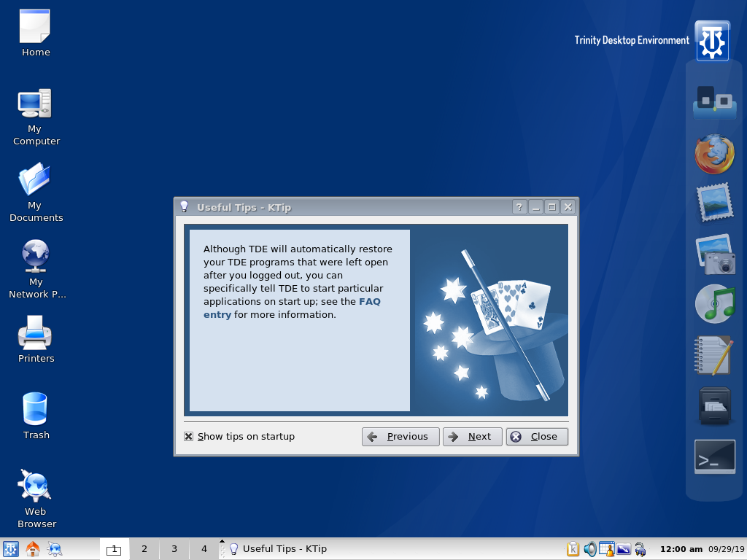Screen dimensions: 747x560
Task: Switch to virtual desktop 2
Action: [144, 549]
